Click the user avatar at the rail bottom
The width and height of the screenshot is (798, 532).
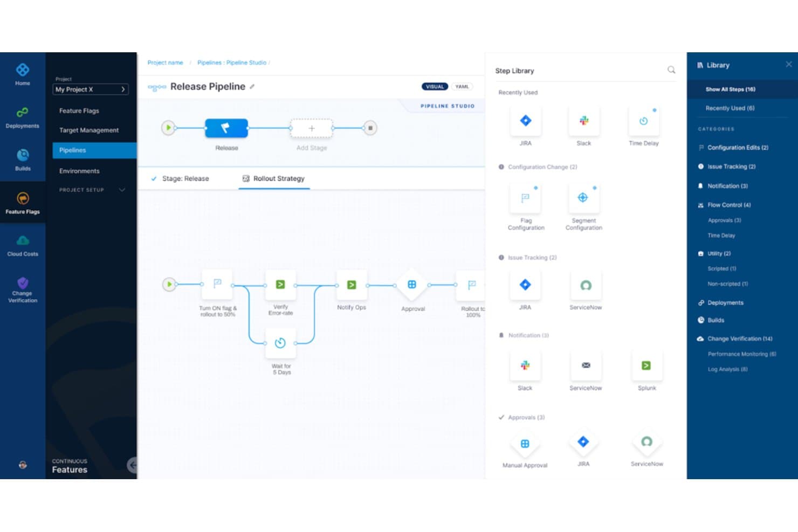pyautogui.click(x=23, y=465)
